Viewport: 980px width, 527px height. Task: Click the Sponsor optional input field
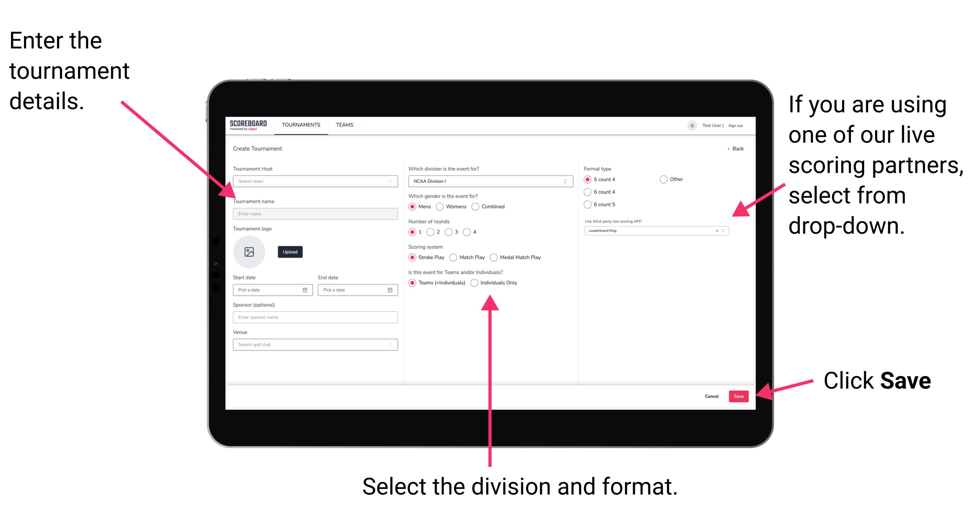click(314, 317)
